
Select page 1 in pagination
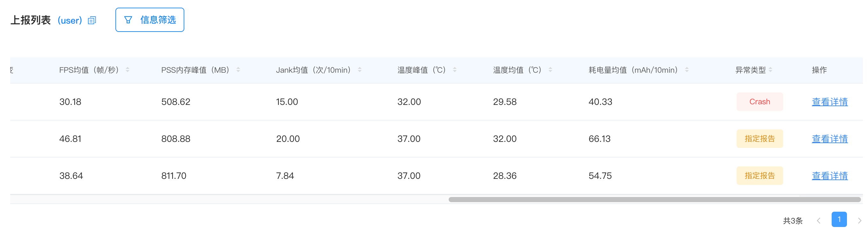click(839, 220)
